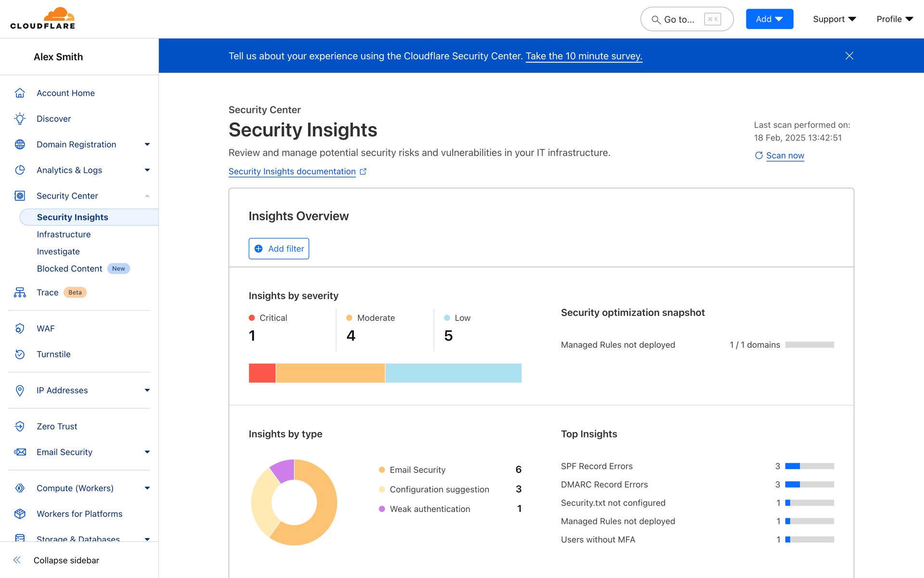
Task: Expand the IP Addresses arrow
Action: 147,390
